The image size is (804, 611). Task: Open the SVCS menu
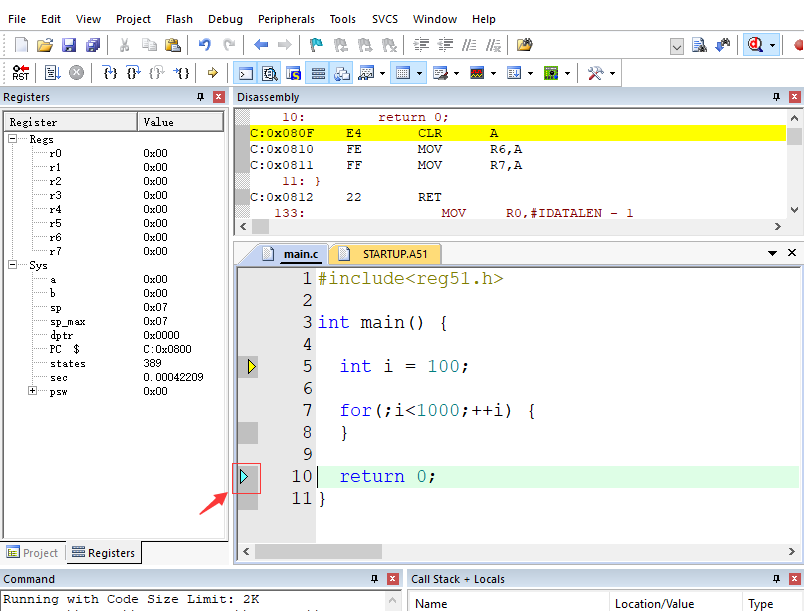click(x=385, y=19)
